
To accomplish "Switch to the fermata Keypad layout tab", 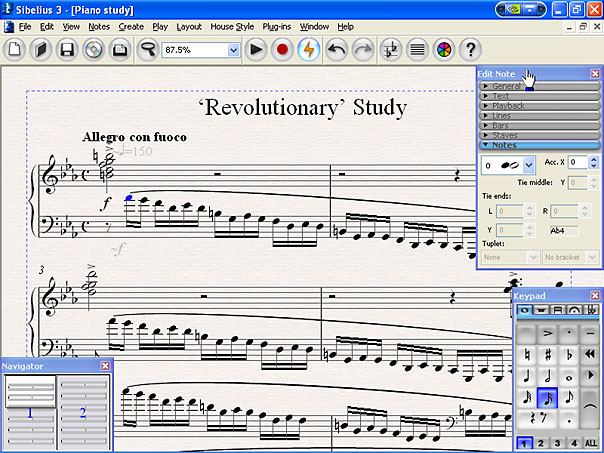I will 574,310.
